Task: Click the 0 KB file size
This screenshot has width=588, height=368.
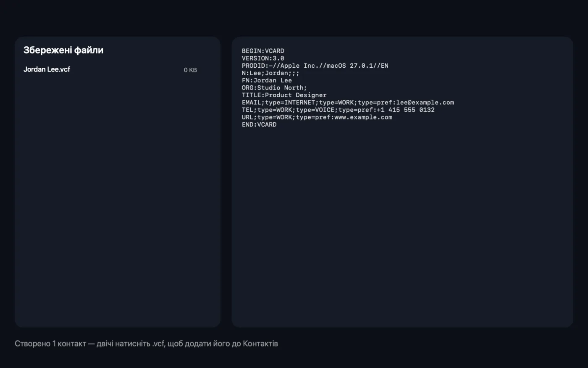Action: [190, 70]
